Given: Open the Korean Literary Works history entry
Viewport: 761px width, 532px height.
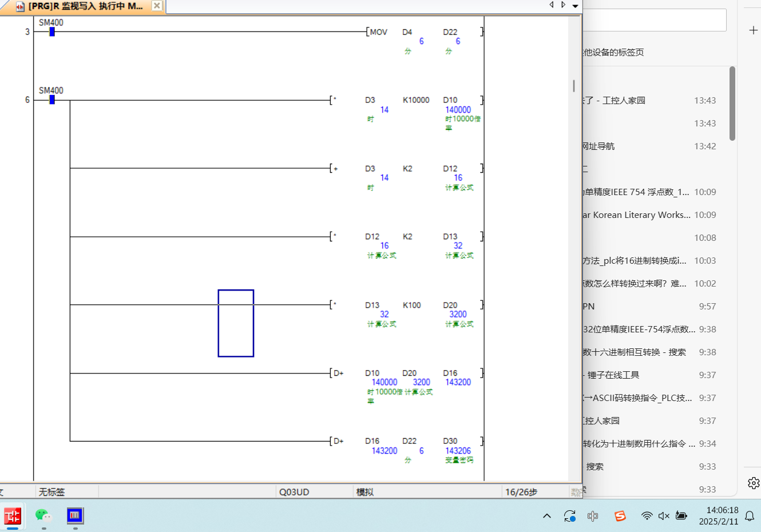Looking at the screenshot, I should pyautogui.click(x=636, y=215).
